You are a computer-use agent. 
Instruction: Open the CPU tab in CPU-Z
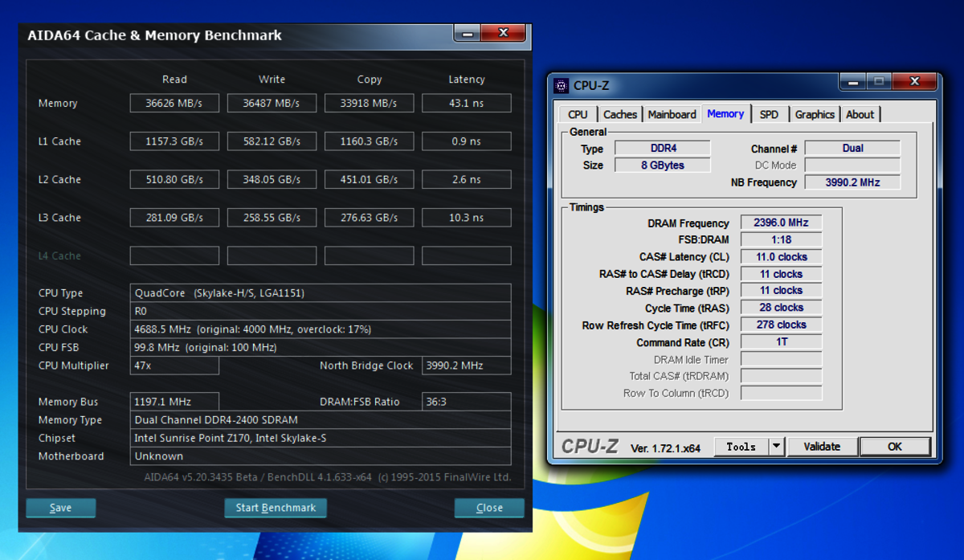(578, 114)
